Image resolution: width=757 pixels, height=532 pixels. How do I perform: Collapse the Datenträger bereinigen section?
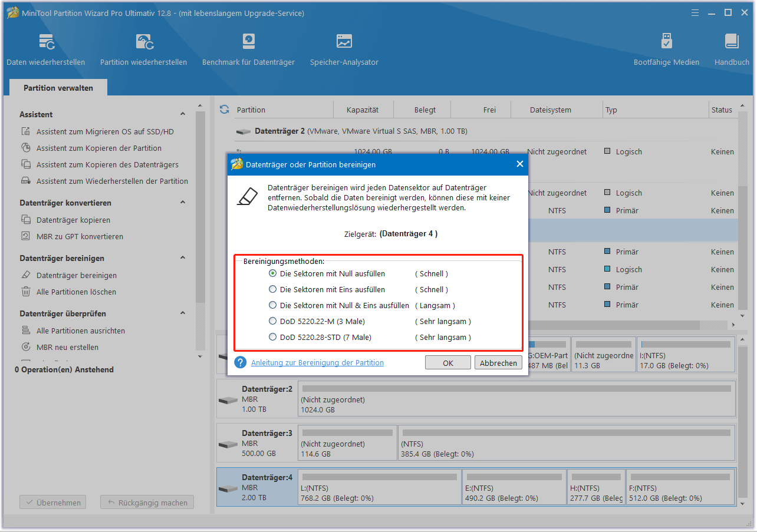tap(183, 257)
